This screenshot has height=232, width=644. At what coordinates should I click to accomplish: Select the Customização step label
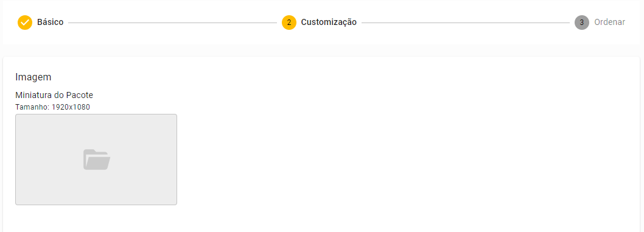coord(329,22)
